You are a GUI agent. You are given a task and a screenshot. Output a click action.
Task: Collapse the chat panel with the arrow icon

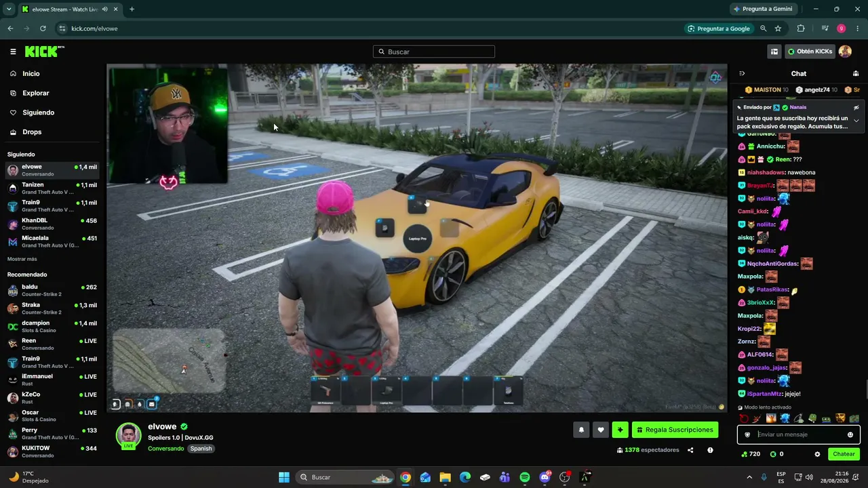click(742, 73)
